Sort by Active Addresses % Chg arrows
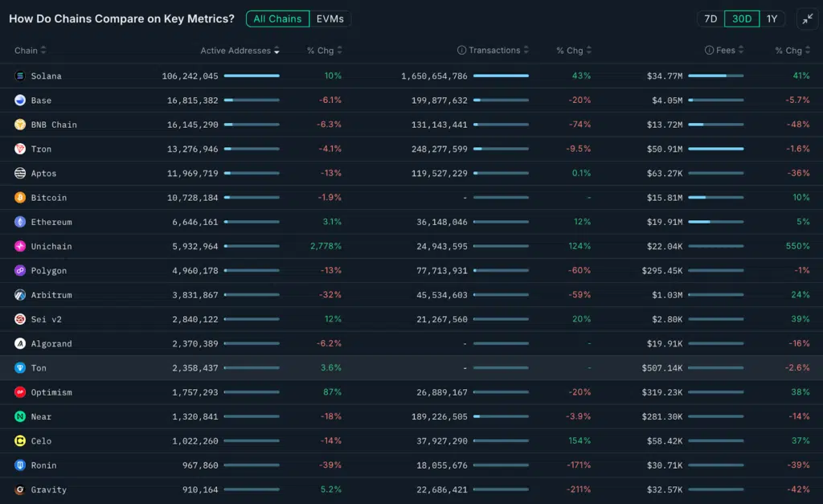 coord(340,51)
